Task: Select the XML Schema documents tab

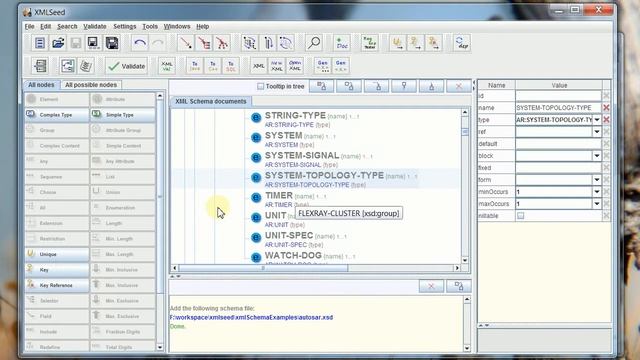Action: (x=211, y=101)
